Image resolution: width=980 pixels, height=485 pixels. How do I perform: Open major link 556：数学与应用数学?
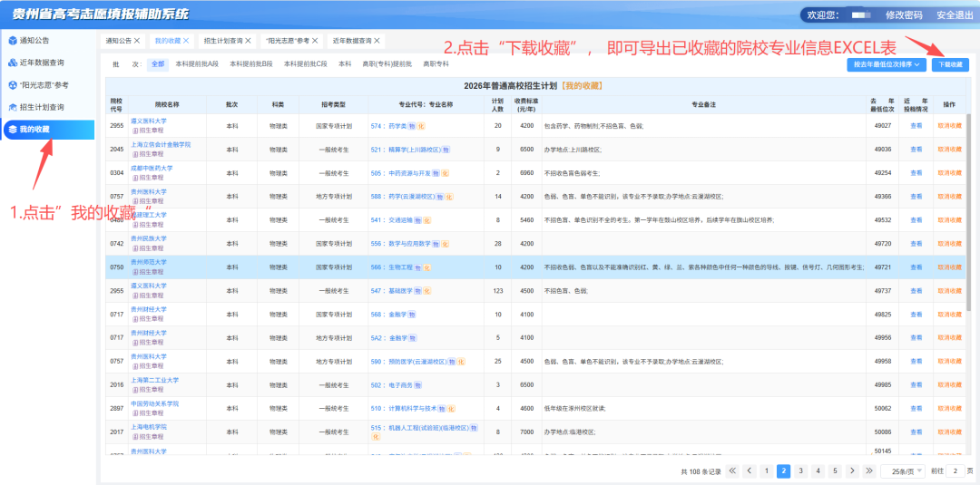coord(401,244)
